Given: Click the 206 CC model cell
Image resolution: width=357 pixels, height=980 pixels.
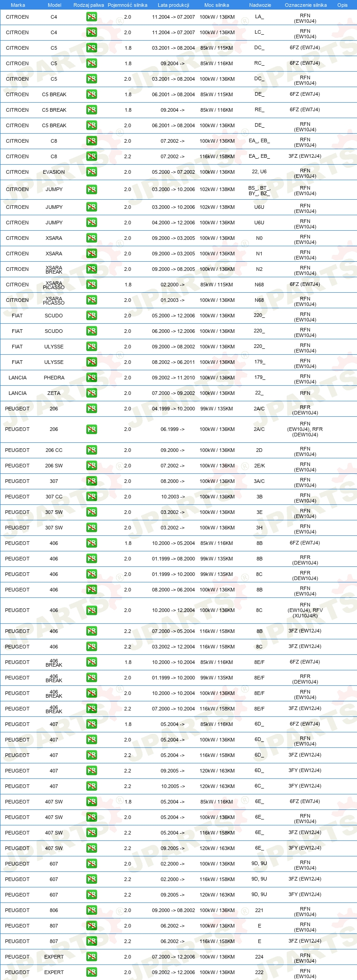Looking at the screenshot, I should click(54, 450).
